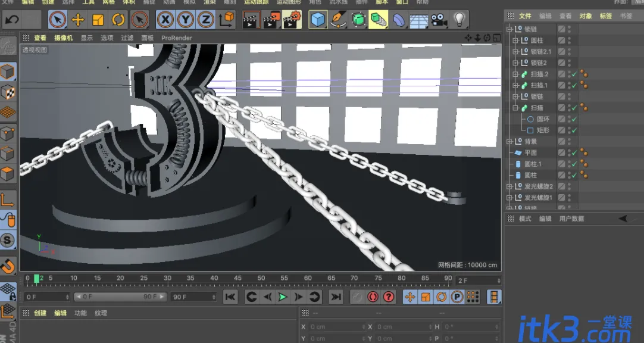
Task: Toggle visibility dots of 锁链2.1
Action: click(569, 52)
